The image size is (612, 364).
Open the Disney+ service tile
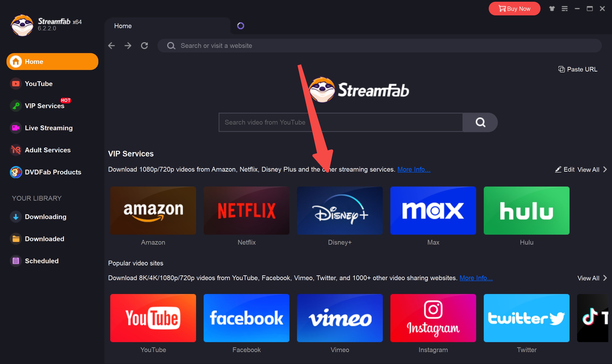[x=340, y=210]
